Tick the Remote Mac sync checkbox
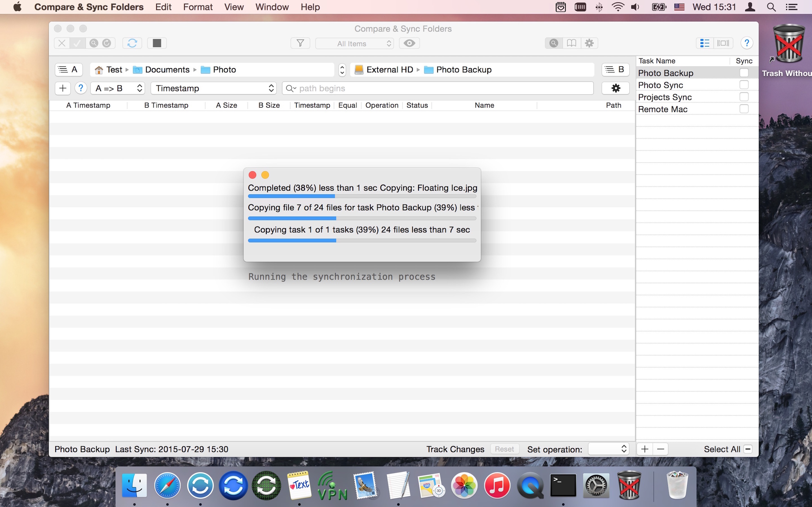Viewport: 812px width, 507px height. pos(744,109)
